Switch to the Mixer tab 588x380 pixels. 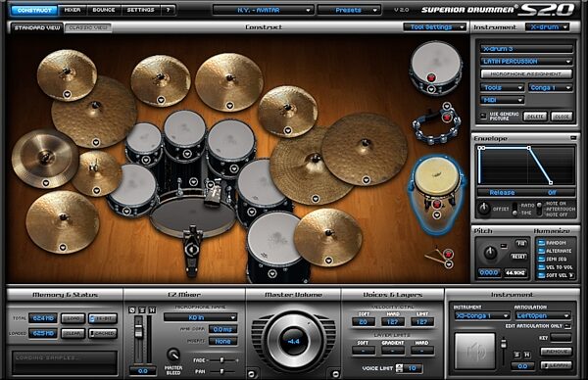(73, 10)
